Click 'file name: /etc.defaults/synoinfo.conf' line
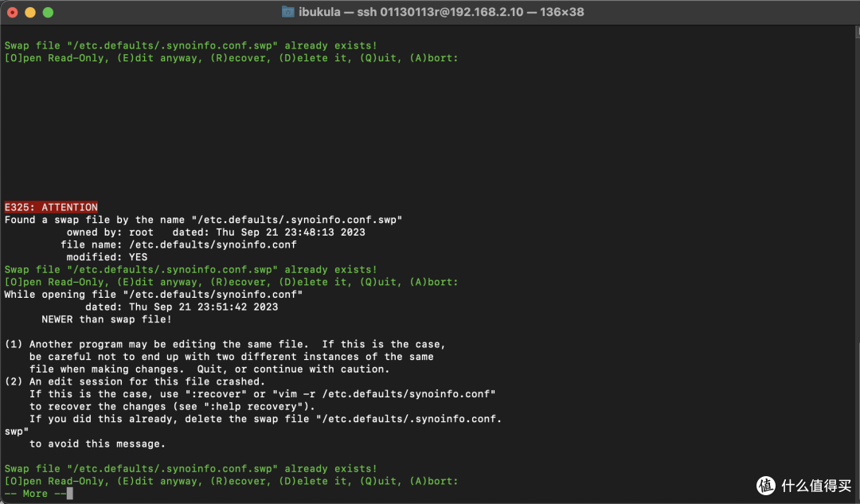 178,244
